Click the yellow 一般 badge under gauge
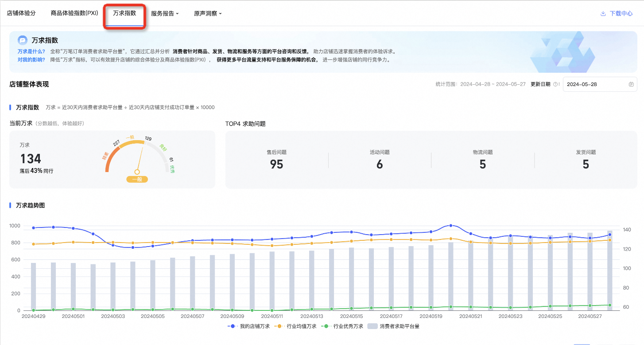This screenshot has height=345, width=644. [137, 180]
